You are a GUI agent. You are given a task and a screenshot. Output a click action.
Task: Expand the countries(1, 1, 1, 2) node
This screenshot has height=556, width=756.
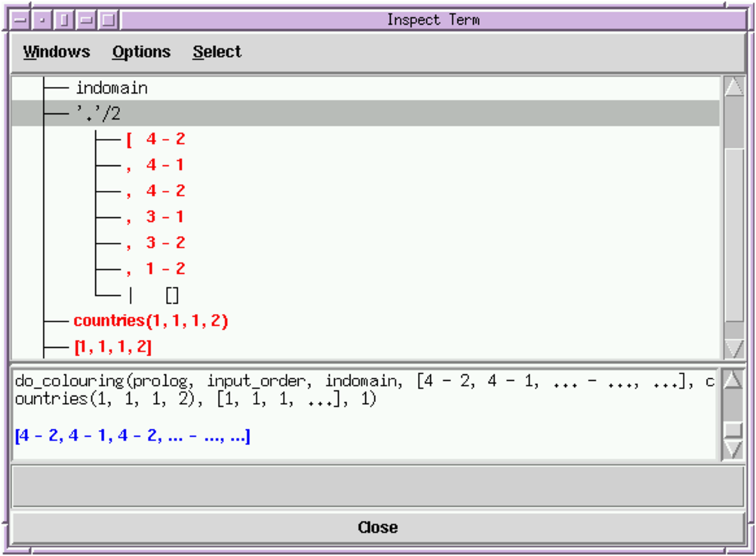(151, 321)
